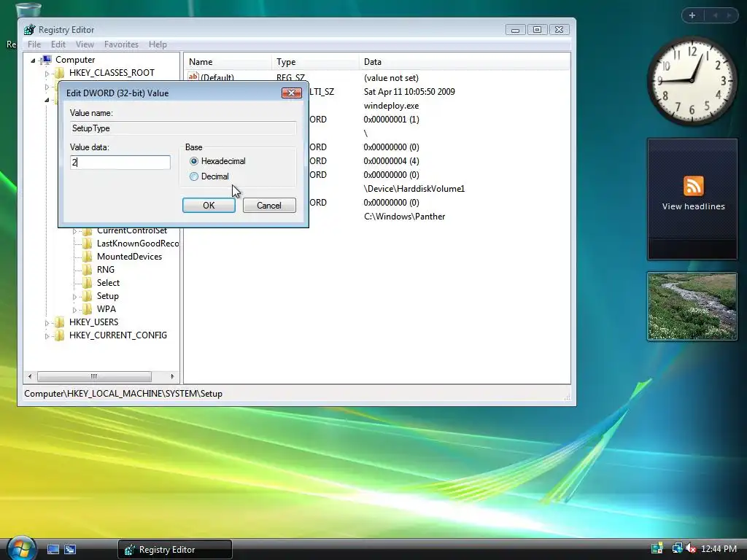Confirm the DWORD edit with OK
Image resolution: width=747 pixels, height=560 pixels.
[x=209, y=205]
